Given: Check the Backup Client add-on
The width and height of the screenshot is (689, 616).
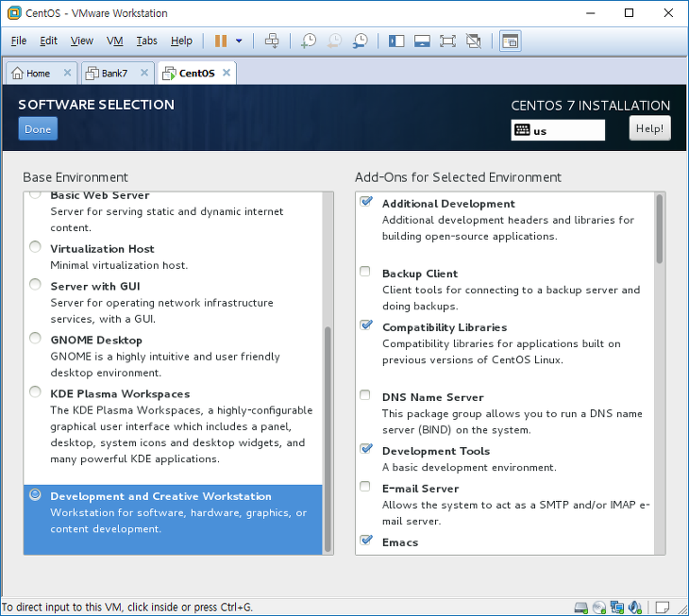Looking at the screenshot, I should (364, 272).
